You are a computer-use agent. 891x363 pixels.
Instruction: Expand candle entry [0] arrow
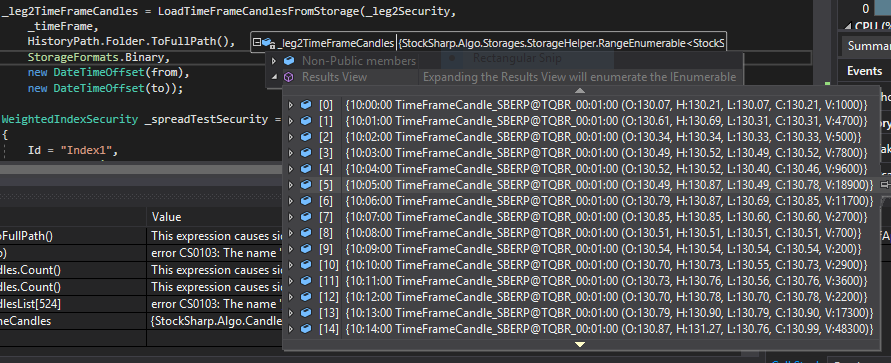click(x=291, y=105)
